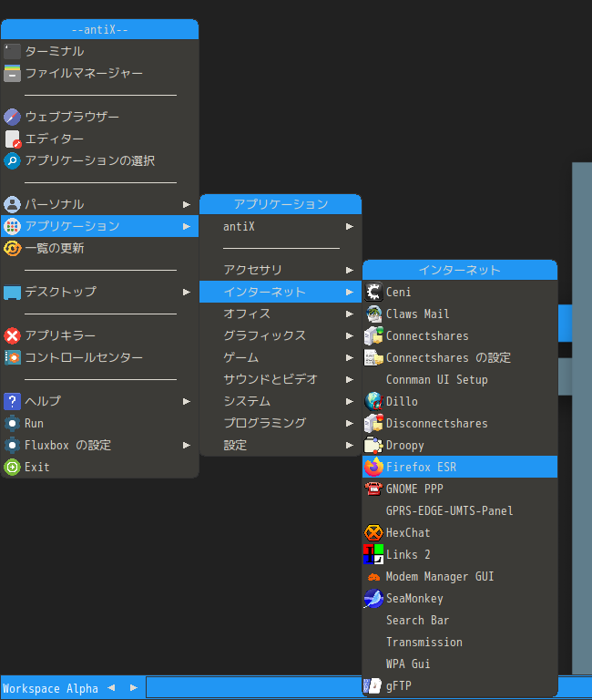
Task: Switch to next workspace with right arrow
Action: click(x=133, y=688)
